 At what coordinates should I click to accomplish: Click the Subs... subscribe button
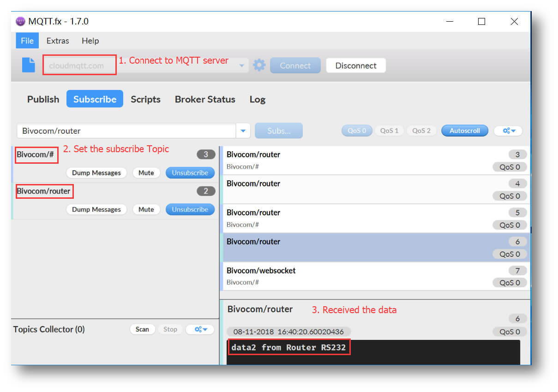click(x=279, y=131)
